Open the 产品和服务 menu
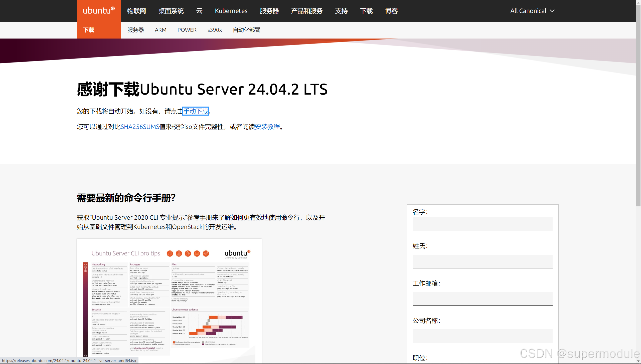This screenshot has width=641, height=364. pyautogui.click(x=307, y=11)
